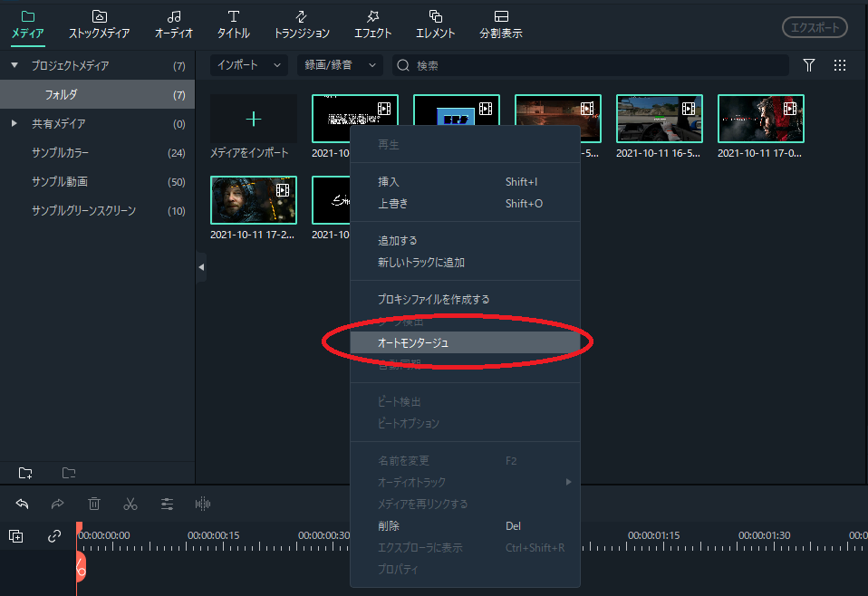Click the 検索 search field
868x596 pixels.
point(590,65)
